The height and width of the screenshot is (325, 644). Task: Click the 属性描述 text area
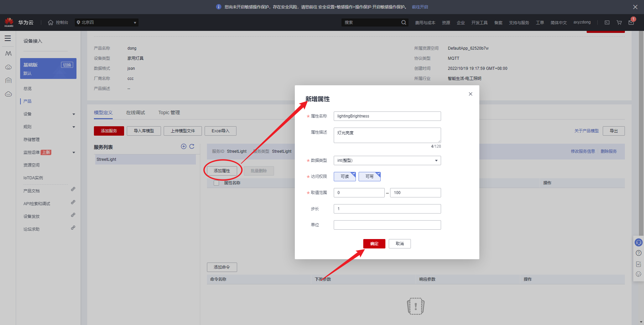[387, 135]
